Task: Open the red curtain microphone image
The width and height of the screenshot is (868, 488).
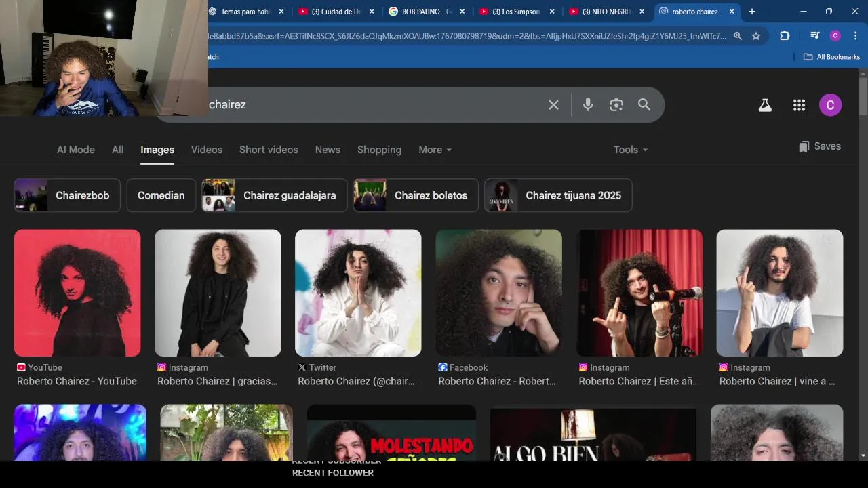Action: pyautogui.click(x=639, y=293)
